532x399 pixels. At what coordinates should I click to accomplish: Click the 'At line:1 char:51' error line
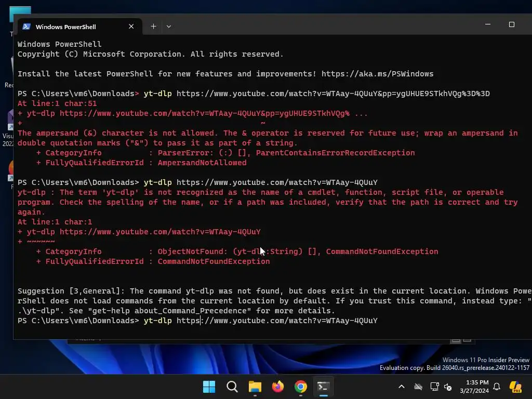[57, 103]
